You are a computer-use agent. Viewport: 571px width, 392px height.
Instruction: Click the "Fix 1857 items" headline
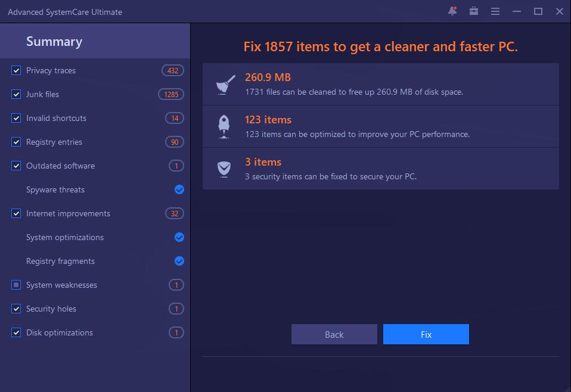(x=380, y=46)
